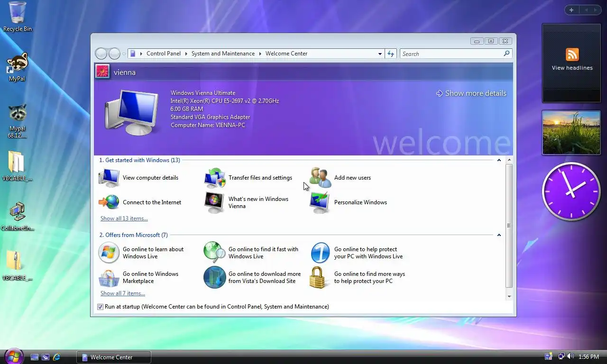The height and width of the screenshot is (364, 607).
Task: Click the Connect to the Internet icon
Action: tap(109, 202)
